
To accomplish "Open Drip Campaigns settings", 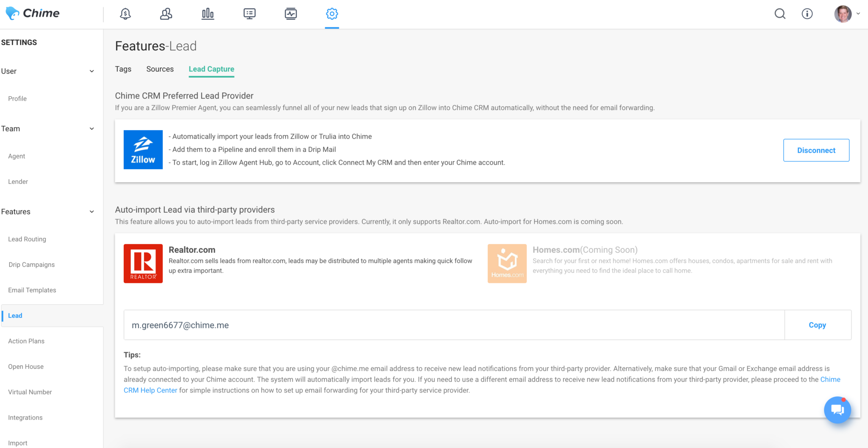I will point(32,265).
